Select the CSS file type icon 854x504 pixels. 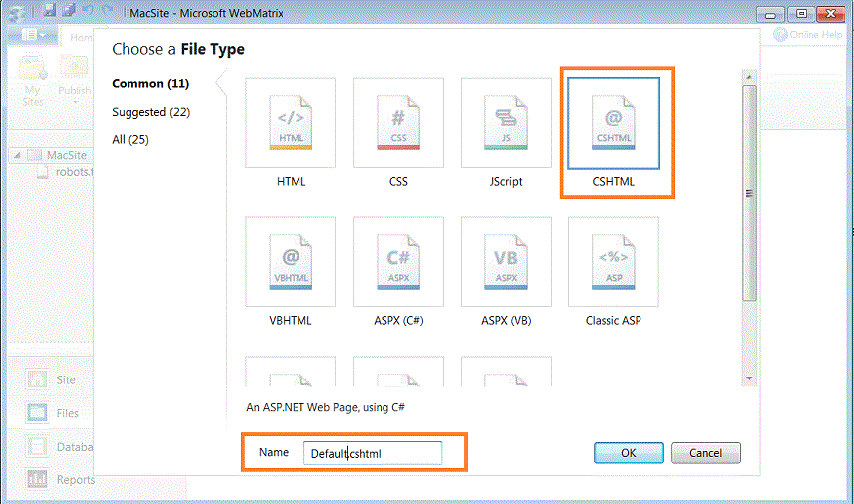(x=398, y=123)
